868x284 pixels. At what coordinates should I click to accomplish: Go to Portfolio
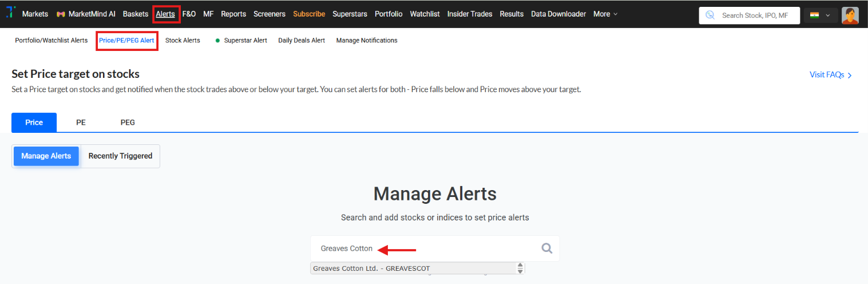(389, 14)
